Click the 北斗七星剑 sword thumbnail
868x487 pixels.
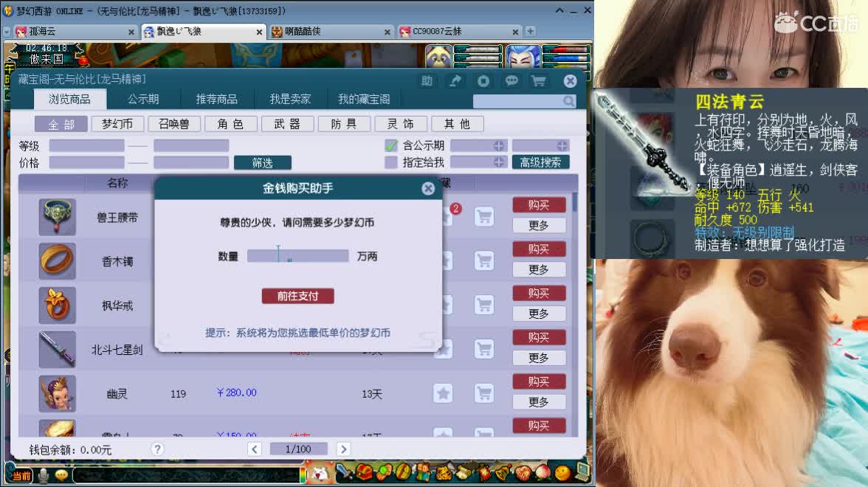click(x=57, y=350)
